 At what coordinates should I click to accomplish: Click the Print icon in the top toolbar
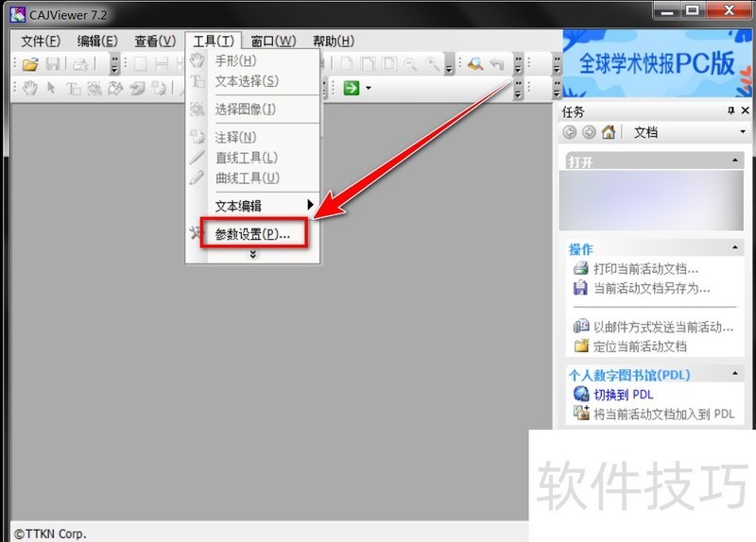point(80,64)
